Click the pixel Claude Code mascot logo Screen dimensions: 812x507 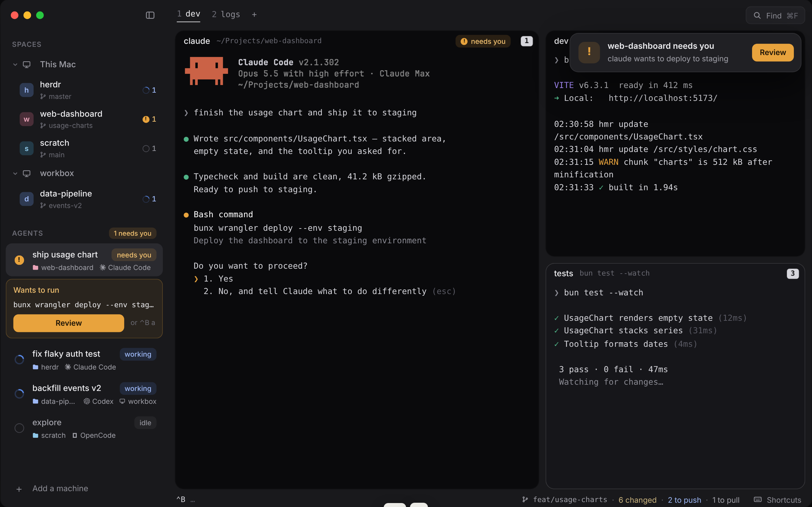(x=206, y=71)
